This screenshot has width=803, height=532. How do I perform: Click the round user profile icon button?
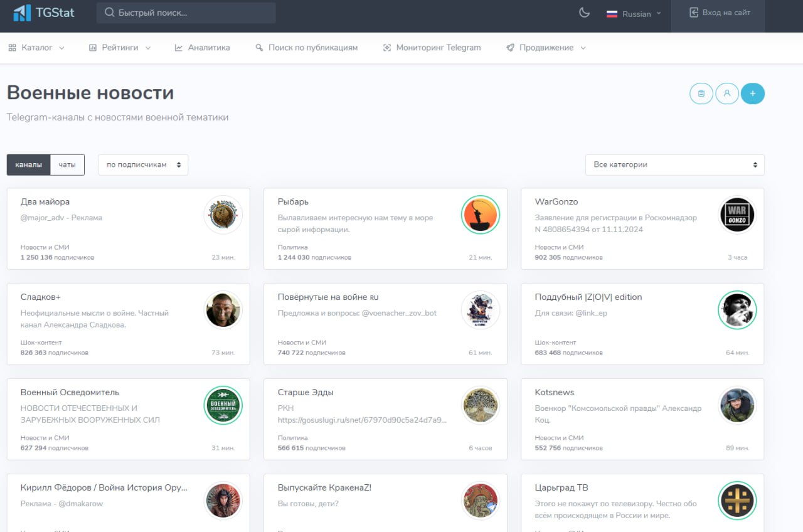[x=727, y=93]
